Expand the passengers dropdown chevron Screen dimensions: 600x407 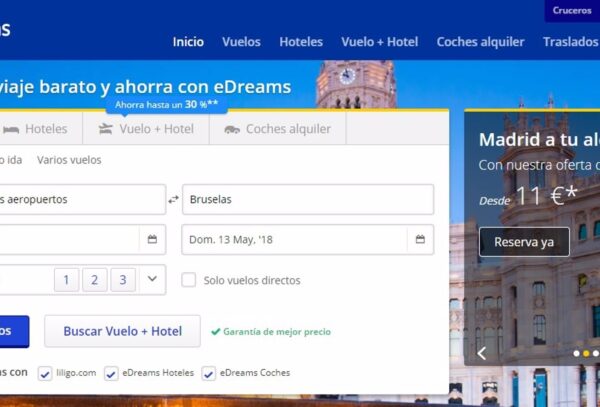click(152, 280)
